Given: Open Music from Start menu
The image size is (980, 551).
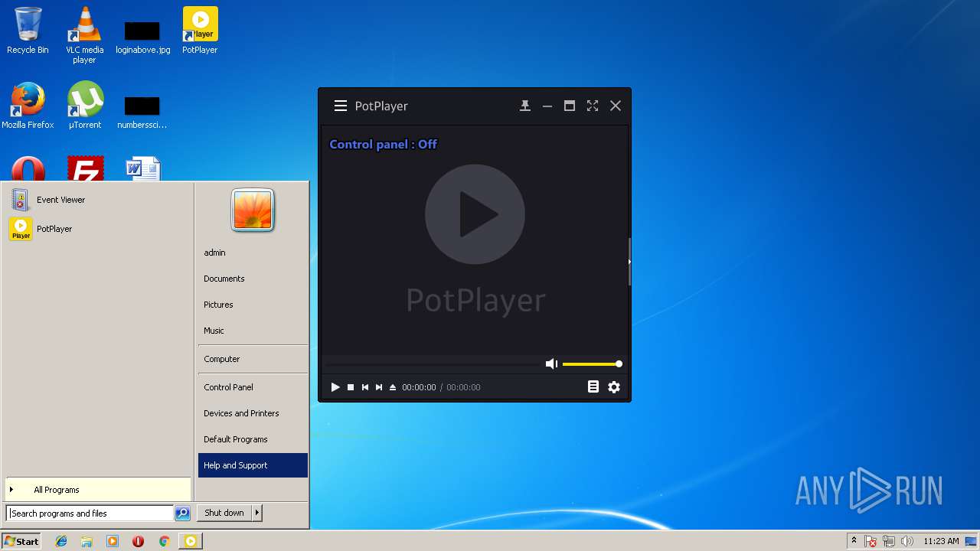Looking at the screenshot, I should pos(253,331).
